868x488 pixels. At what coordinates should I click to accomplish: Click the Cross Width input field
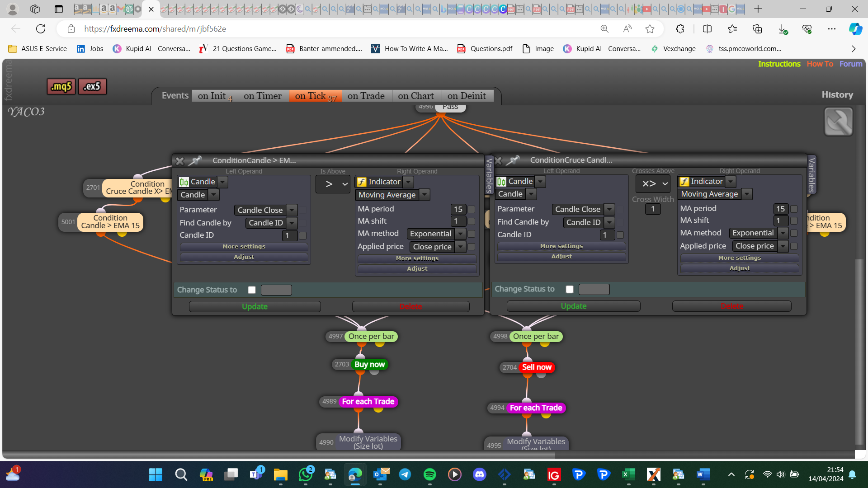pyautogui.click(x=653, y=209)
